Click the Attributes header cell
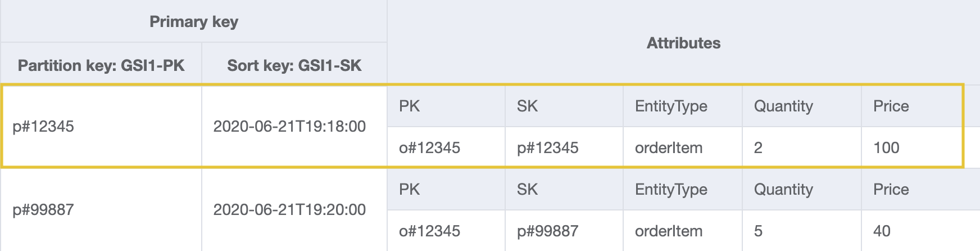This screenshot has width=980, height=251. (x=683, y=43)
